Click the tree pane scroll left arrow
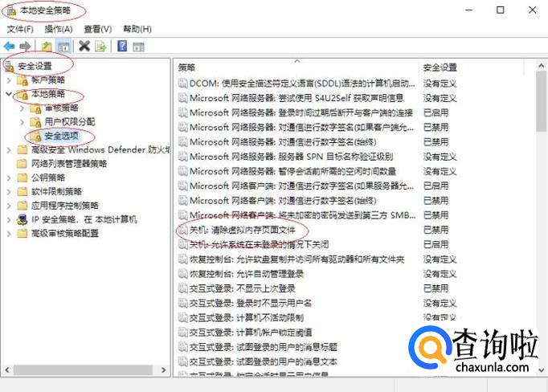This screenshot has height=392, width=548. tap(7, 370)
